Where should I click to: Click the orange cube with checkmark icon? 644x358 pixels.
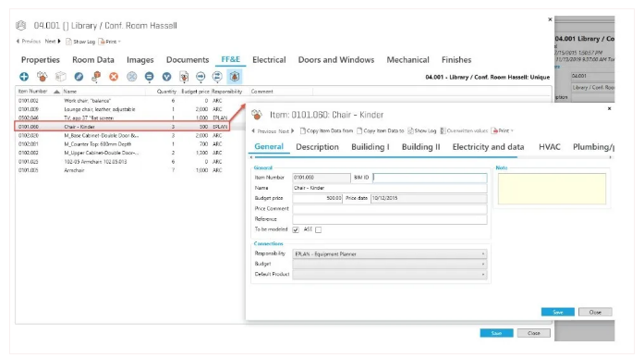(x=96, y=77)
